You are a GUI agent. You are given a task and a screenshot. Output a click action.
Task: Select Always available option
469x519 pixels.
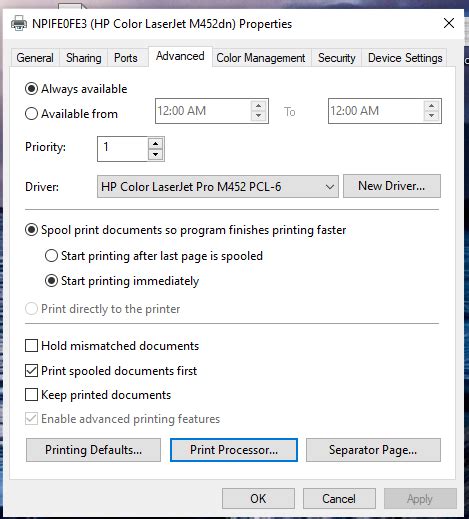31,89
